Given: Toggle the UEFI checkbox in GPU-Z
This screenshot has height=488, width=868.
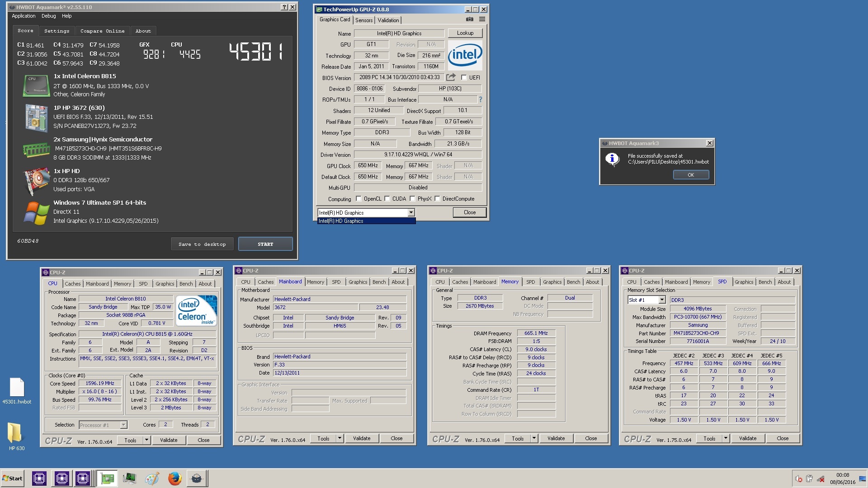Looking at the screenshot, I should coord(464,77).
